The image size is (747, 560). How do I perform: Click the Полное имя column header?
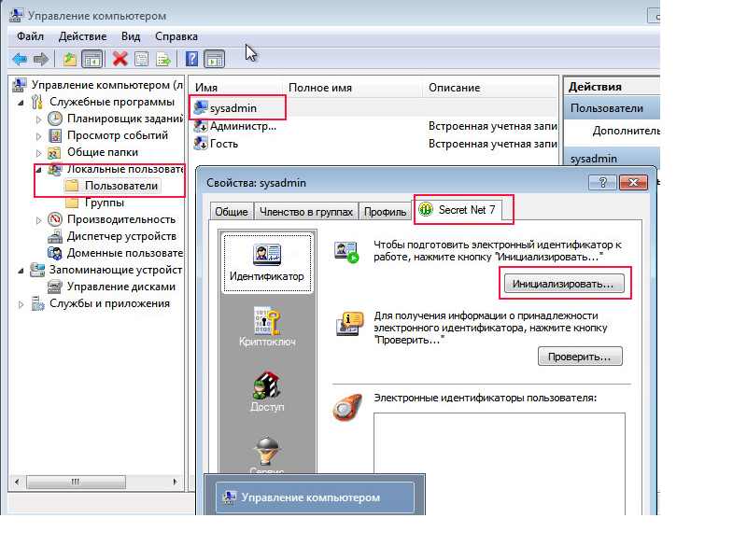[x=353, y=88]
